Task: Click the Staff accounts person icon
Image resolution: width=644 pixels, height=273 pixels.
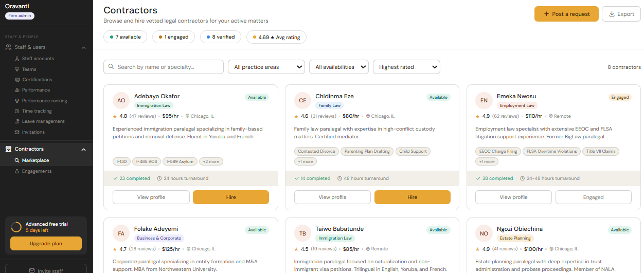Action: click(x=17, y=59)
